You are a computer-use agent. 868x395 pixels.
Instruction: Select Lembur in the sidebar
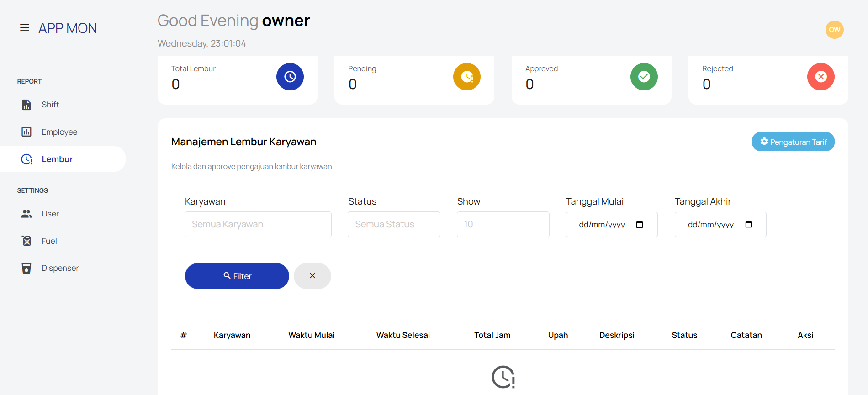[x=57, y=159]
